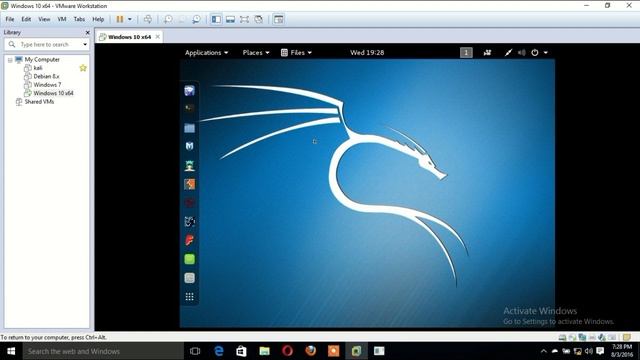Open Opera browser from the taskbar

287,351
